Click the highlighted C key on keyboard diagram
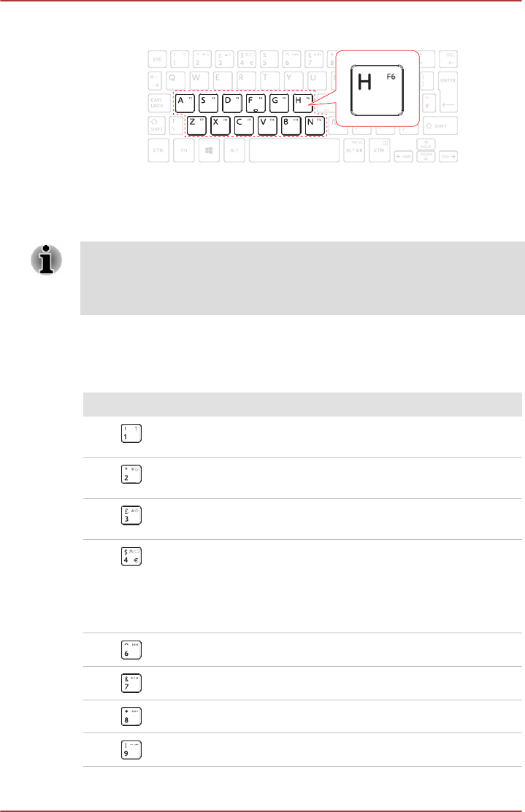This screenshot has height=812, width=525. coord(243,125)
